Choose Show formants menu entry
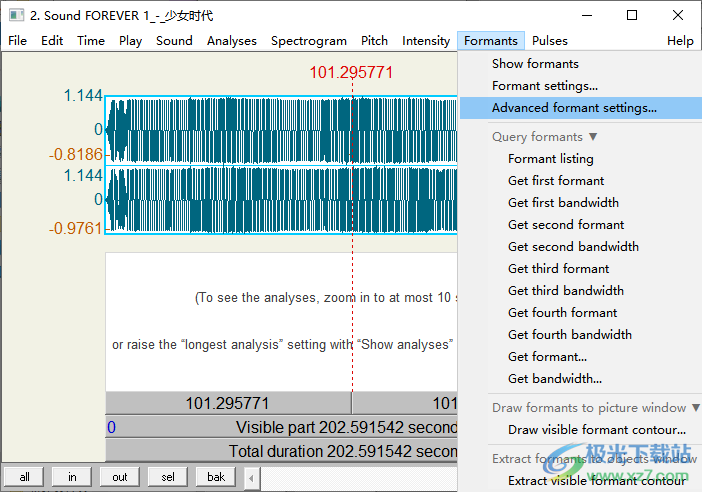The height and width of the screenshot is (492, 702). (x=535, y=64)
